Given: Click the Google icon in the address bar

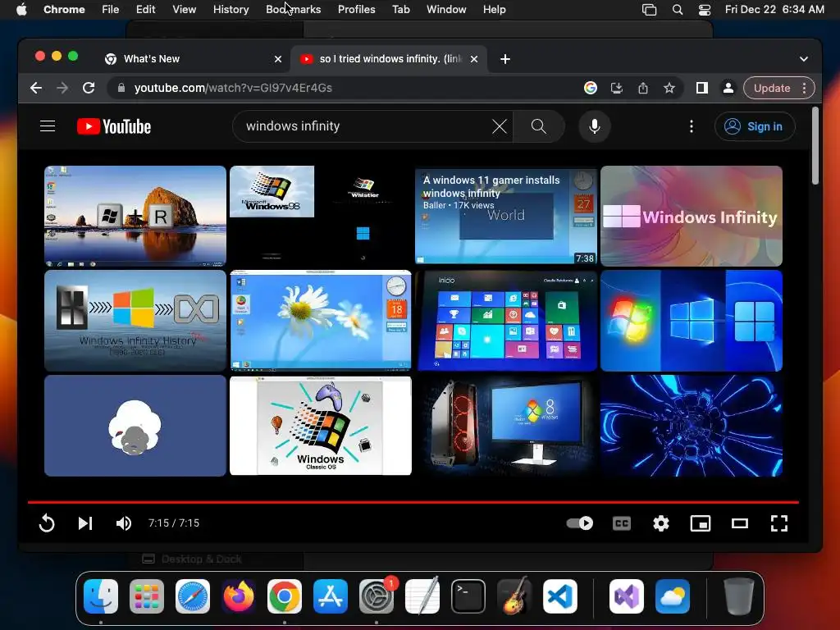Looking at the screenshot, I should pos(591,88).
